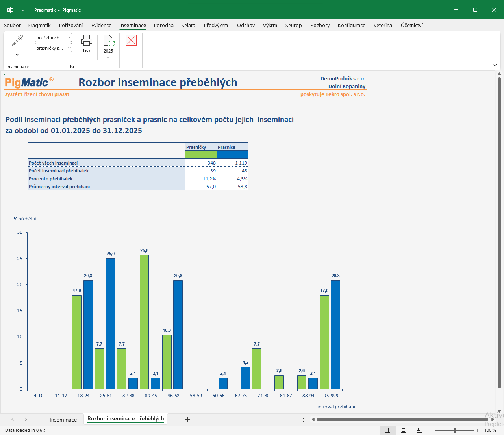Switch to the Rozbory ribbon tab
Image resolution: width=504 pixels, height=435 pixels.
click(x=320, y=25)
